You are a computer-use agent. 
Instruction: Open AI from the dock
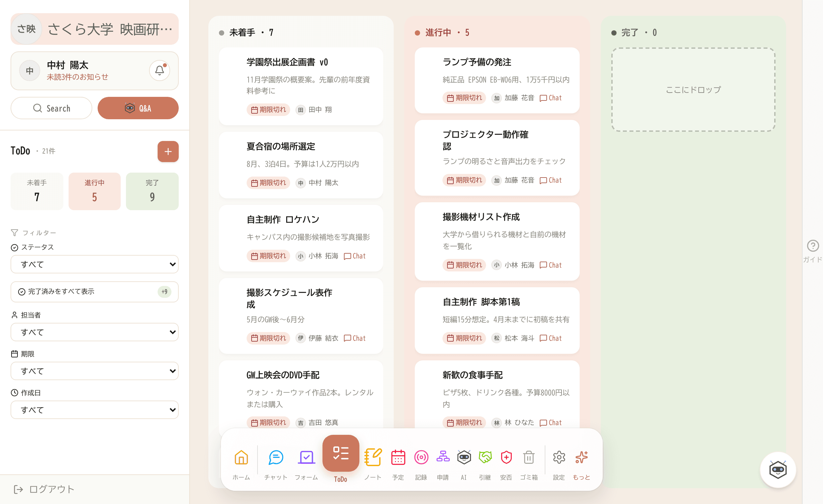click(464, 464)
